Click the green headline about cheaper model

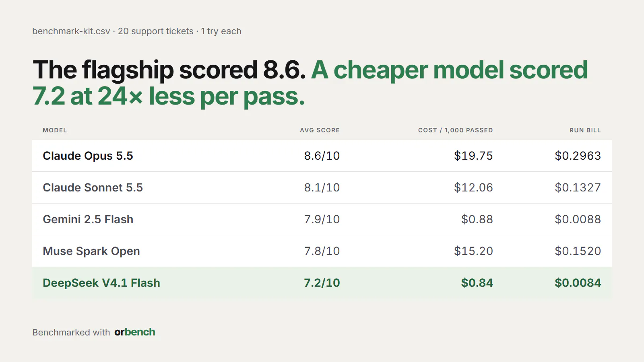pyautogui.click(x=310, y=83)
